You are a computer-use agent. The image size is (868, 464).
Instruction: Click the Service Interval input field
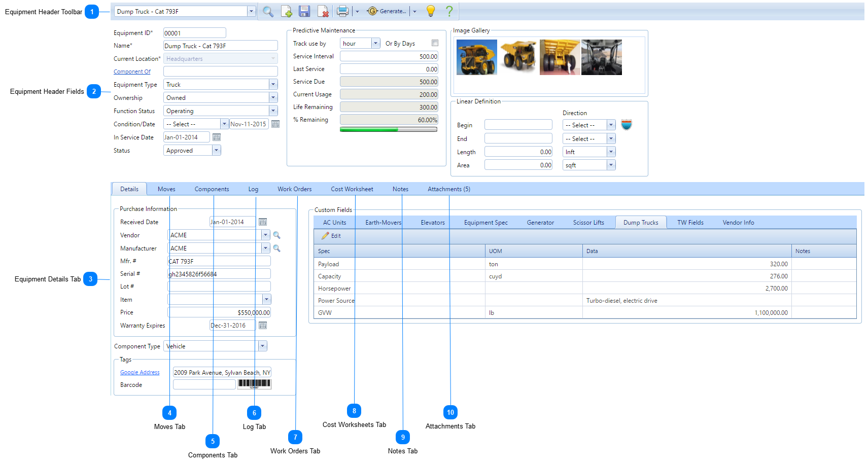click(x=389, y=56)
